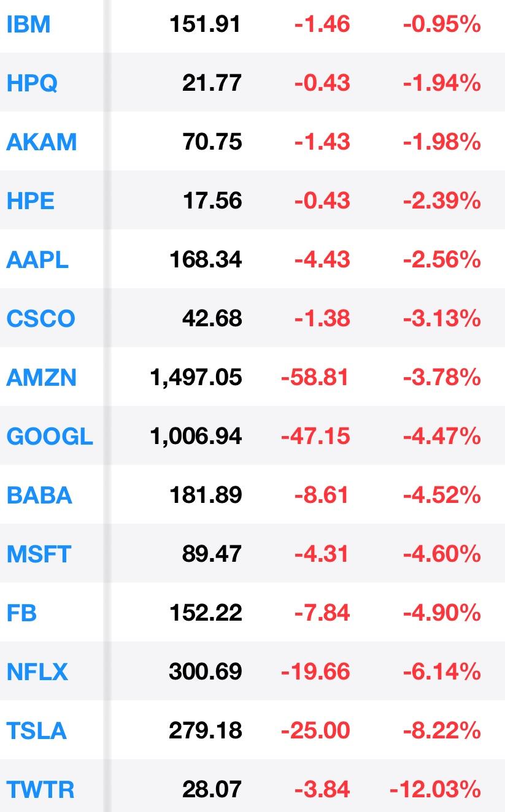Click the AMZN price 1,497.05

pos(196,378)
